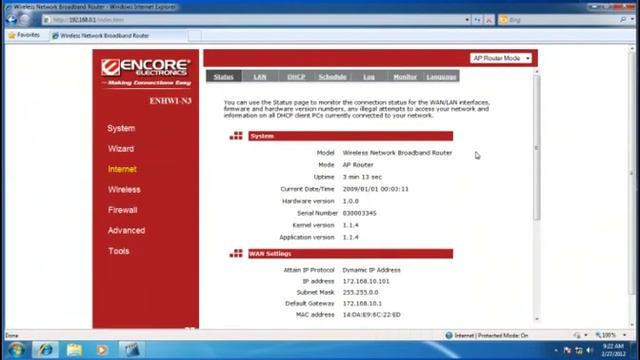Open the Internet menu in sidebar
This screenshot has height=360, width=640.
(122, 169)
